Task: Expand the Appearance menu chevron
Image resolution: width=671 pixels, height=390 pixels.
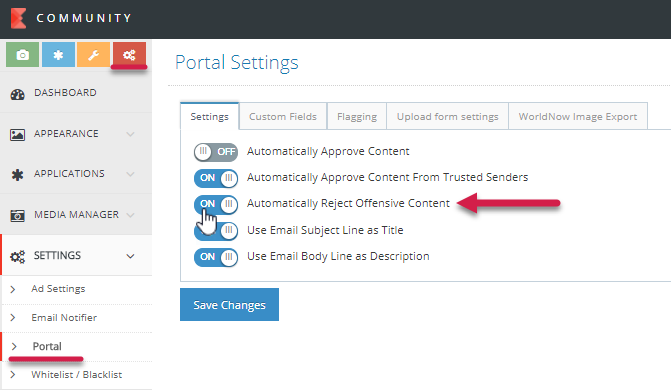Action: point(131,134)
